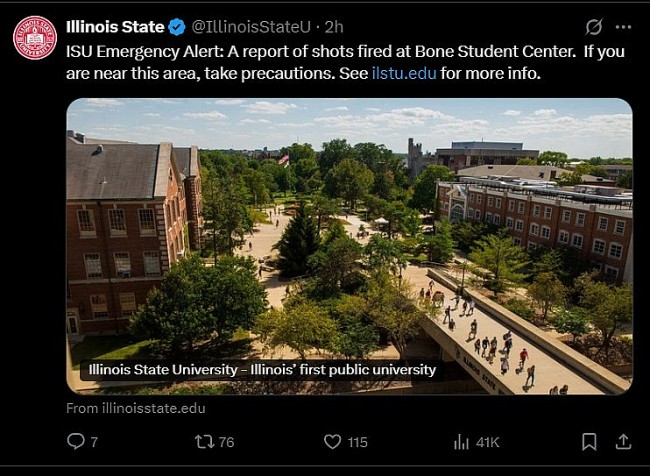Click the 115 likes count

pyautogui.click(x=357, y=441)
